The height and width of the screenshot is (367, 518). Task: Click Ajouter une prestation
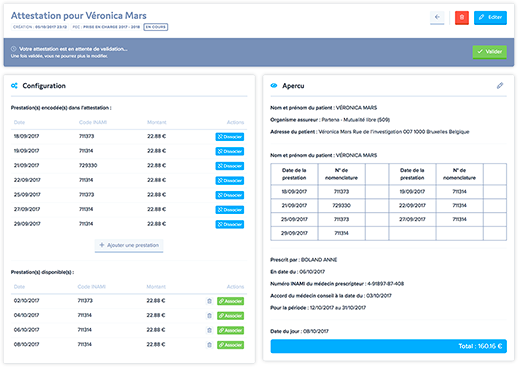click(129, 245)
